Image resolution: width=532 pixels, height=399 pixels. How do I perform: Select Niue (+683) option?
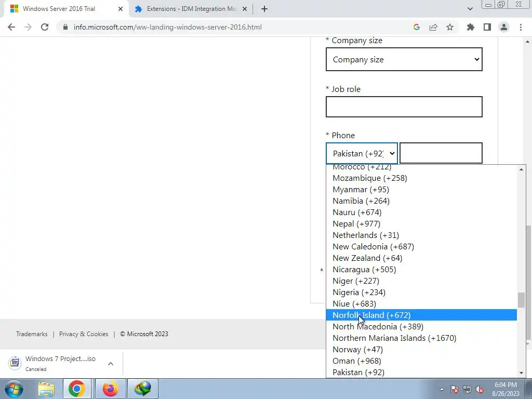tap(421, 303)
